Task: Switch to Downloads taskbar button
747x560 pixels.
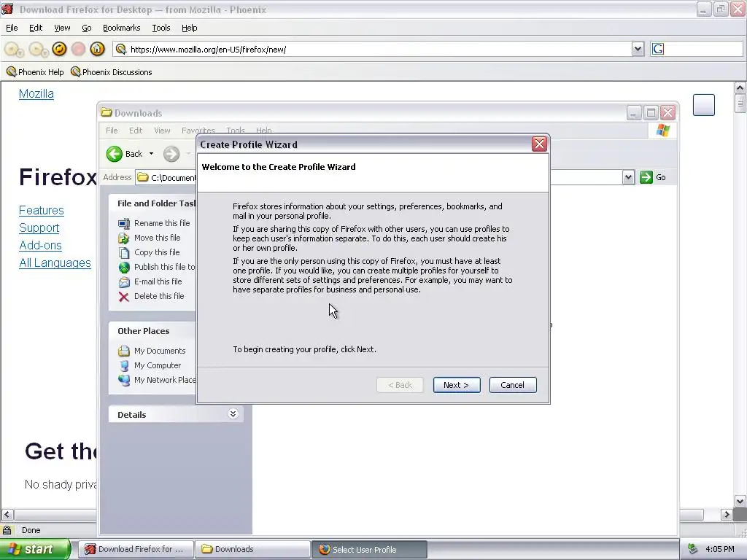Action: coord(252,549)
